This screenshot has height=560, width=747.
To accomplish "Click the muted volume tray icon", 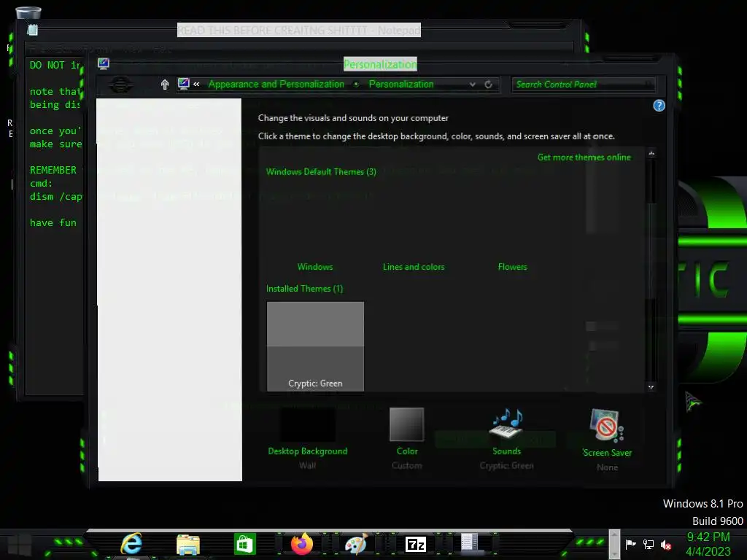I will (x=666, y=544).
